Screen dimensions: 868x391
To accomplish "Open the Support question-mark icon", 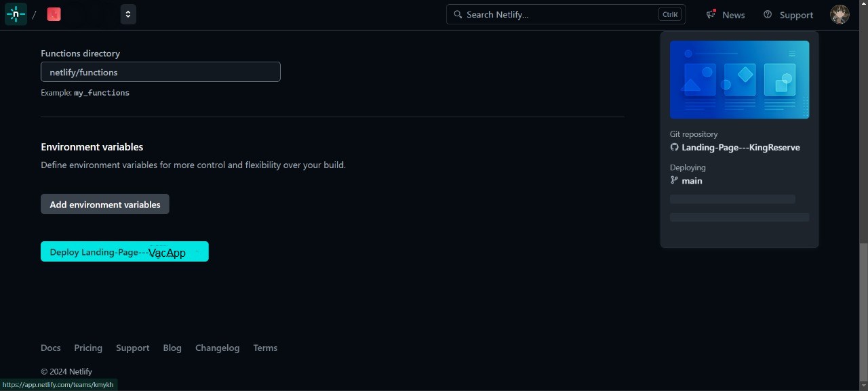I will (x=768, y=14).
